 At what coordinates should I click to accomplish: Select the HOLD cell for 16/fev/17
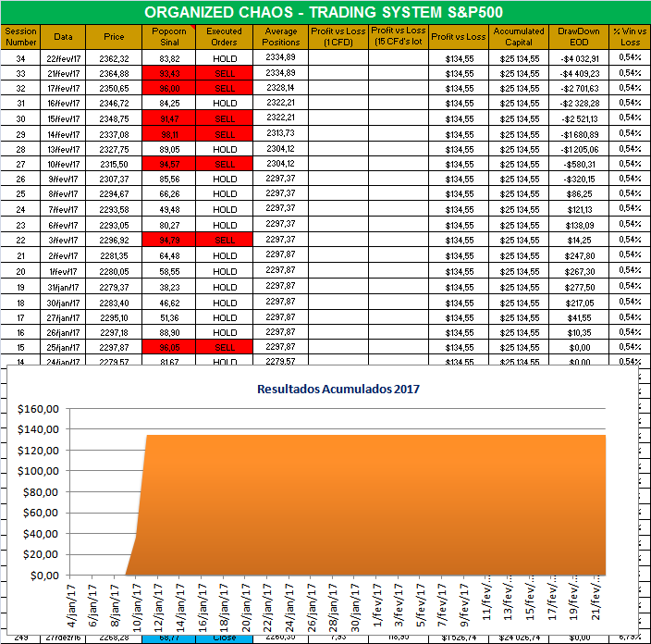click(x=224, y=103)
